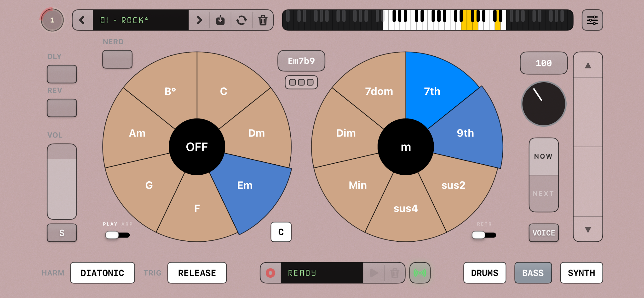Select the 9th chord type wedge

465,133
